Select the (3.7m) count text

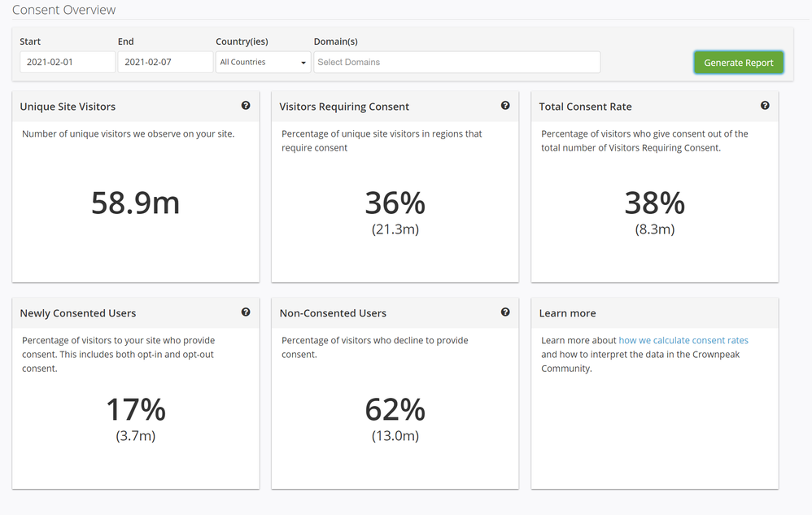136,436
